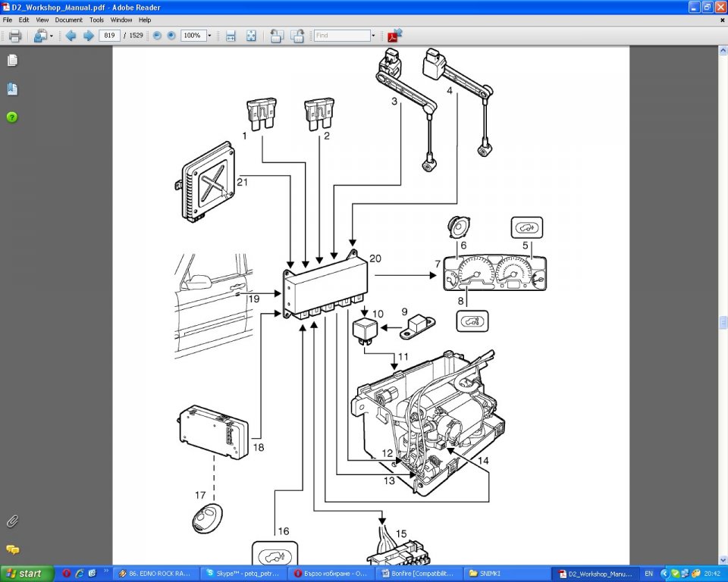The width and height of the screenshot is (728, 582).
Task: Open the Comments panel in the sidebar
Action: pos(12,549)
